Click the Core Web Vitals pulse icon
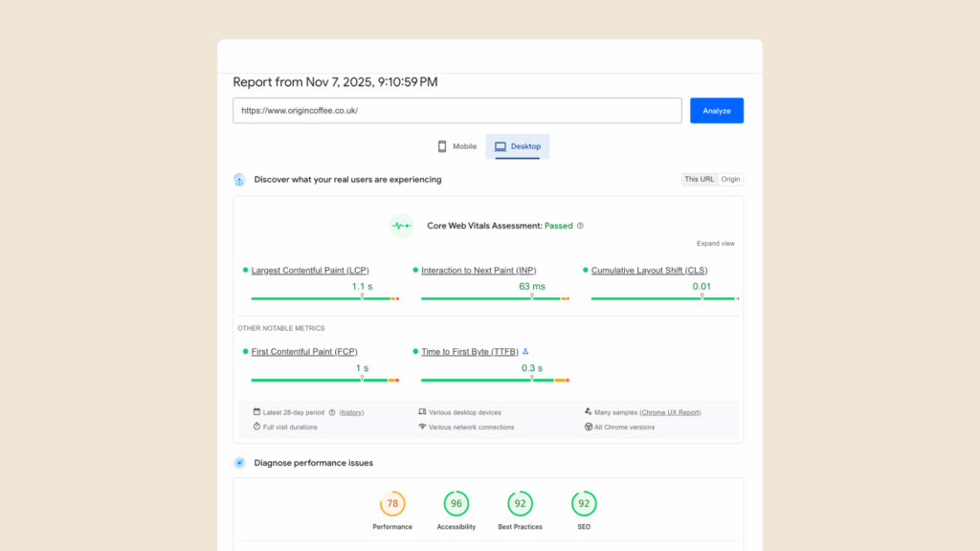The image size is (980, 551). tap(401, 226)
